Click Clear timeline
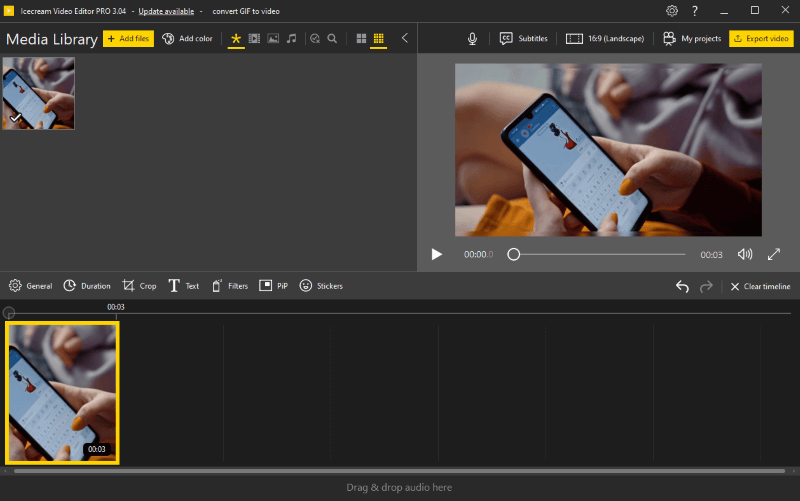The width and height of the screenshot is (800, 501). (x=760, y=286)
